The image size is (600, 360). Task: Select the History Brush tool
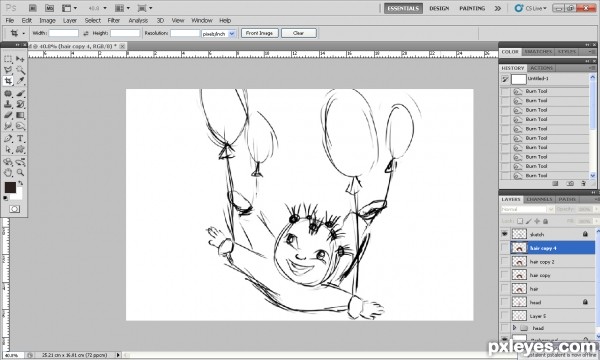(x=20, y=104)
